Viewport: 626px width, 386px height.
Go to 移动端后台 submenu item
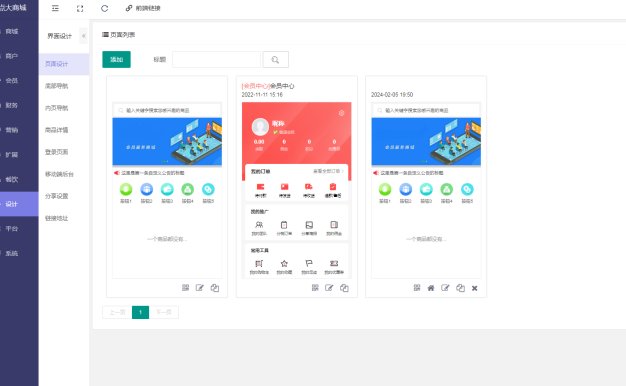59,174
